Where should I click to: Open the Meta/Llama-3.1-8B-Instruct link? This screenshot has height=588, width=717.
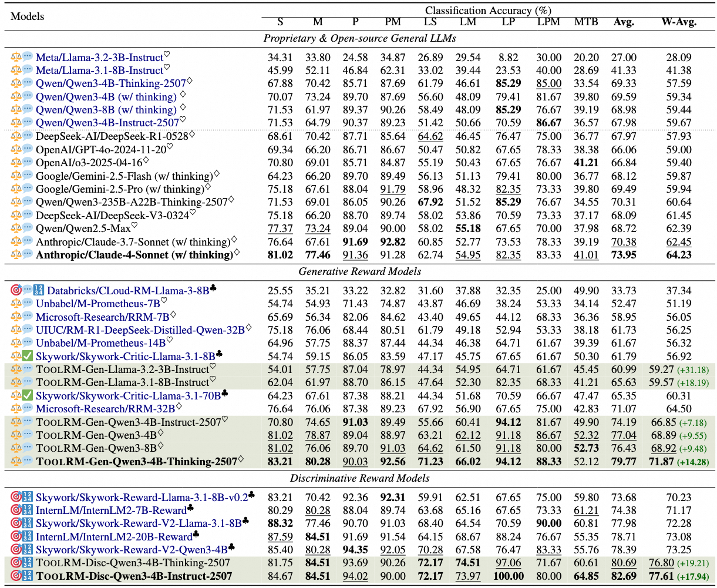tap(99, 70)
